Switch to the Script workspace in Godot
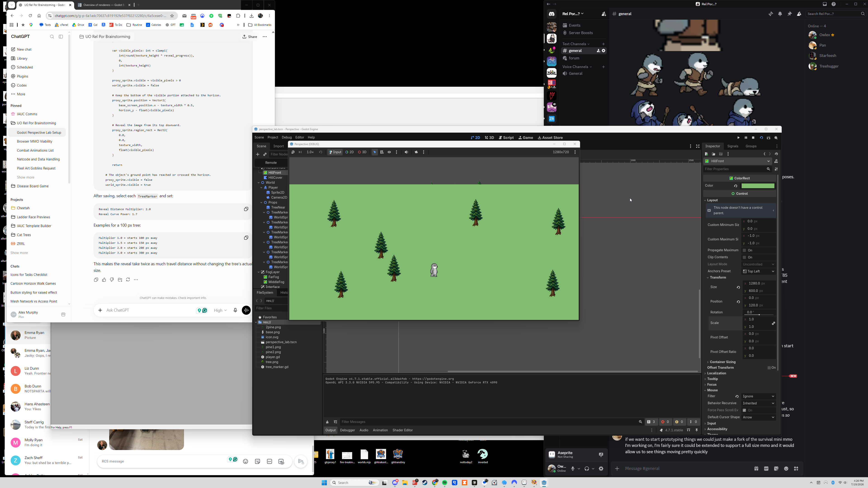 [506, 138]
